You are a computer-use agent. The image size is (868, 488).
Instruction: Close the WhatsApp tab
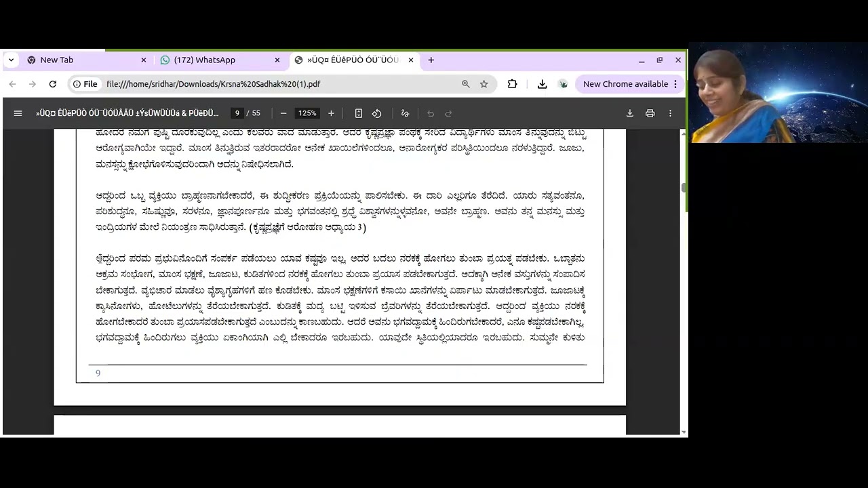(277, 60)
